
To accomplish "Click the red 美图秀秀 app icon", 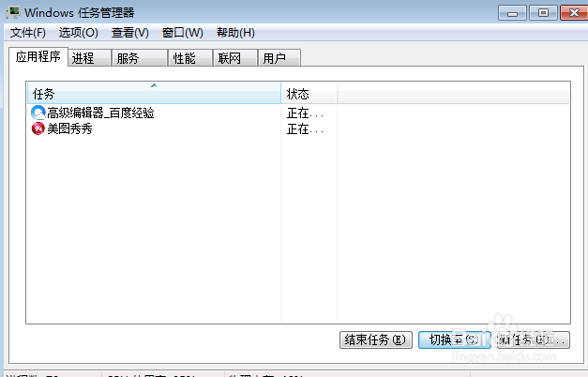I will point(38,128).
